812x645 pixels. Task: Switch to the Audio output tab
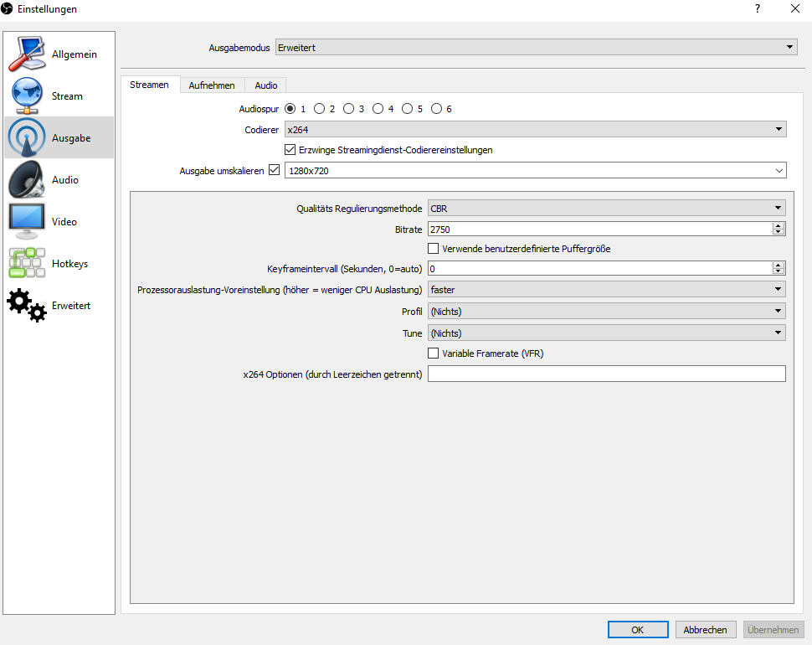pos(266,85)
